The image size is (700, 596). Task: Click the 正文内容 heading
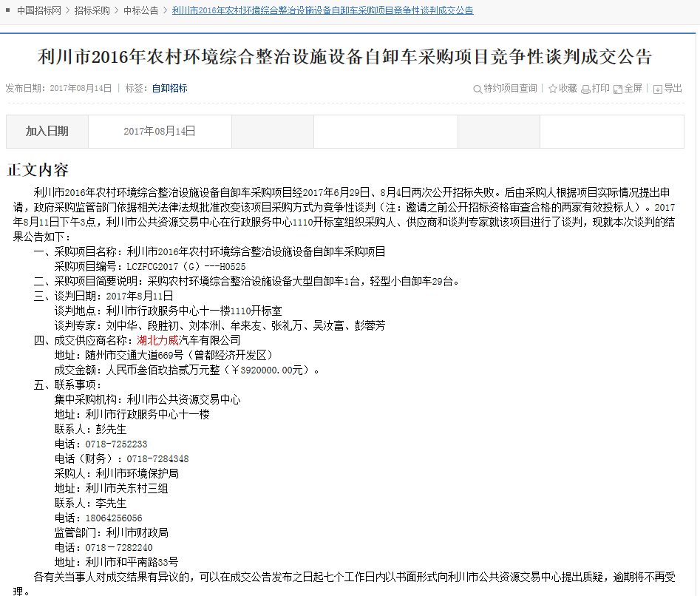point(38,170)
